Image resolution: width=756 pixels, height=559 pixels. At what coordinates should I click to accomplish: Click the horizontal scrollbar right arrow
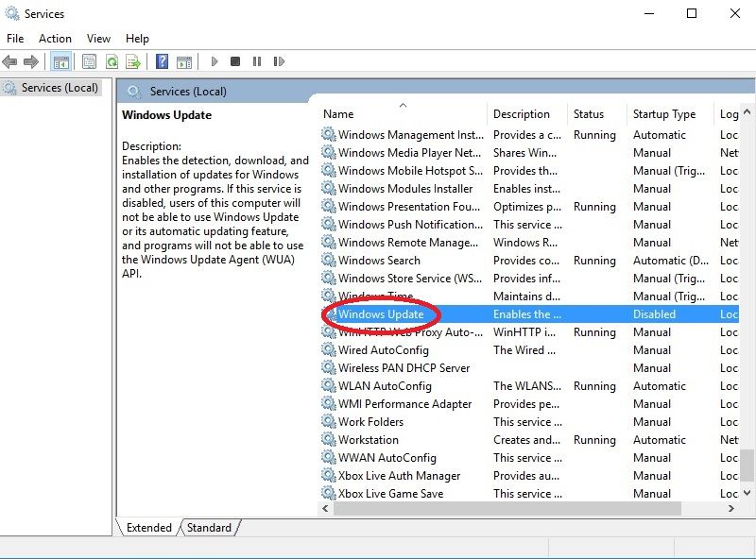coord(730,508)
